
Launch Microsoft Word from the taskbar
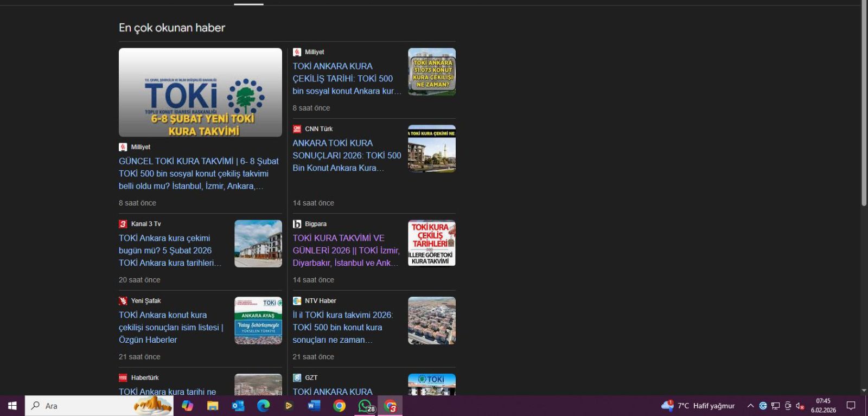(x=314, y=406)
